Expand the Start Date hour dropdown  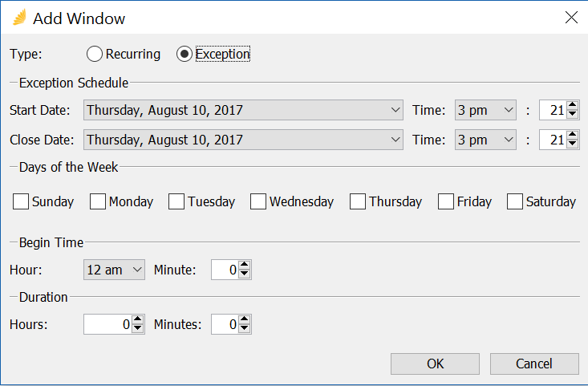[485, 110]
